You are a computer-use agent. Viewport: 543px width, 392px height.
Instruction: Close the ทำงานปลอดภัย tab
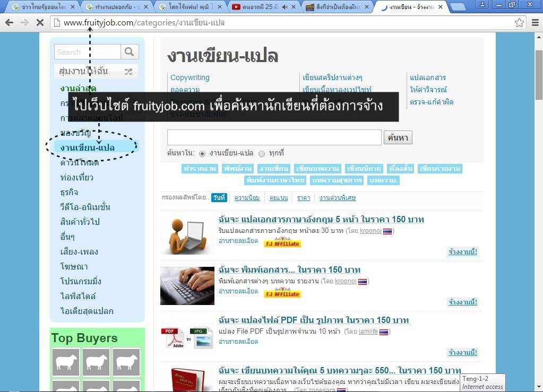tap(146, 7)
